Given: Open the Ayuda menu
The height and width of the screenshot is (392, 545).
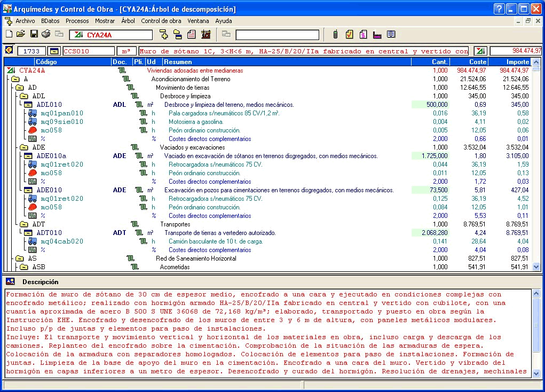Looking at the screenshot, I should 224,21.
